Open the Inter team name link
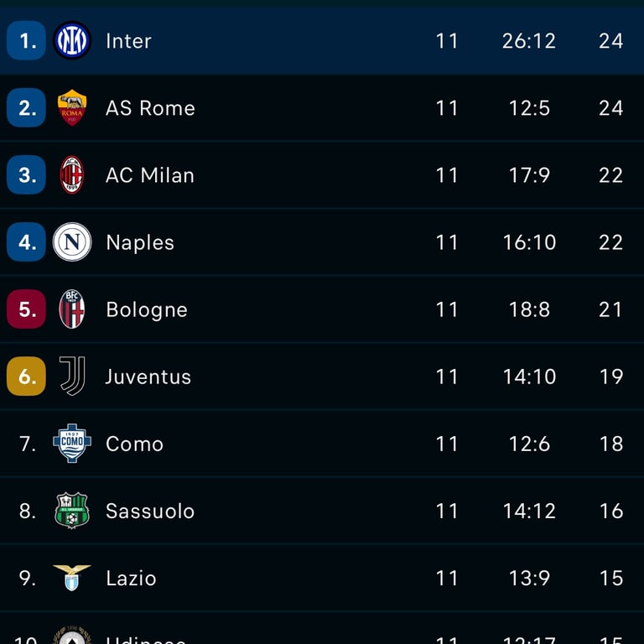 [128, 41]
